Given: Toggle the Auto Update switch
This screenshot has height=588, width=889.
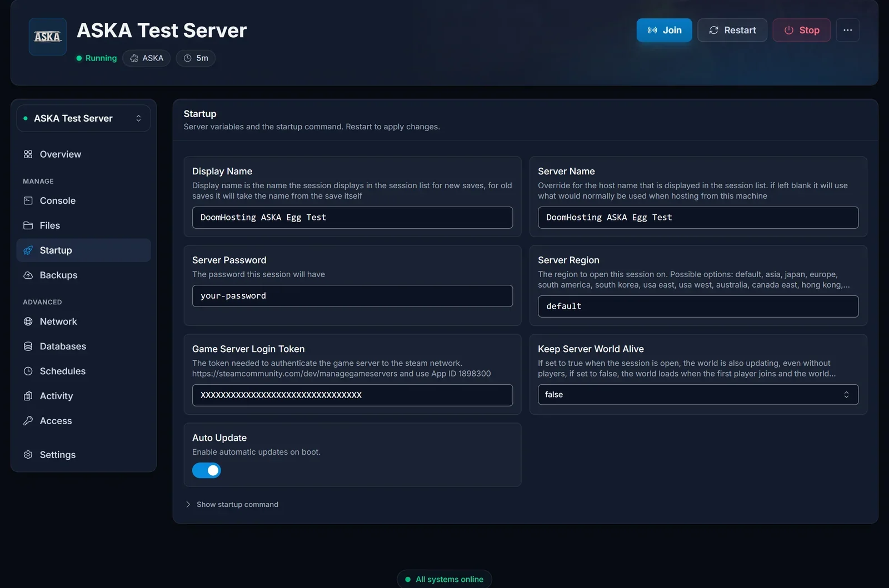Looking at the screenshot, I should coord(207,470).
